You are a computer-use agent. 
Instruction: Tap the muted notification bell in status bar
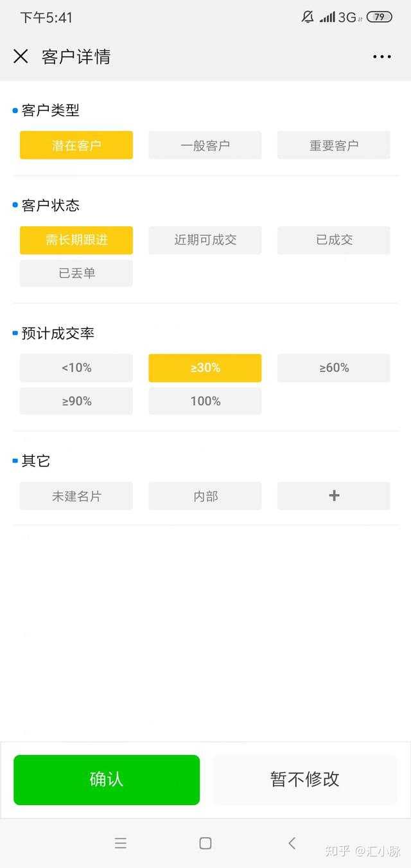(308, 17)
